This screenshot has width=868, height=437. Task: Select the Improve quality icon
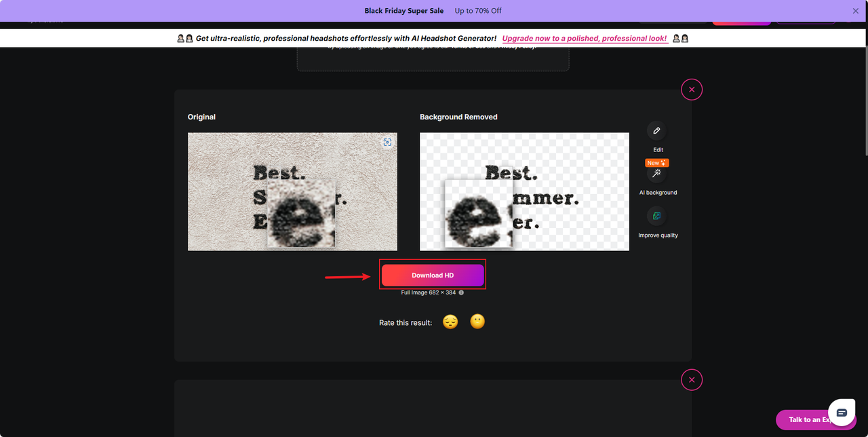(656, 216)
